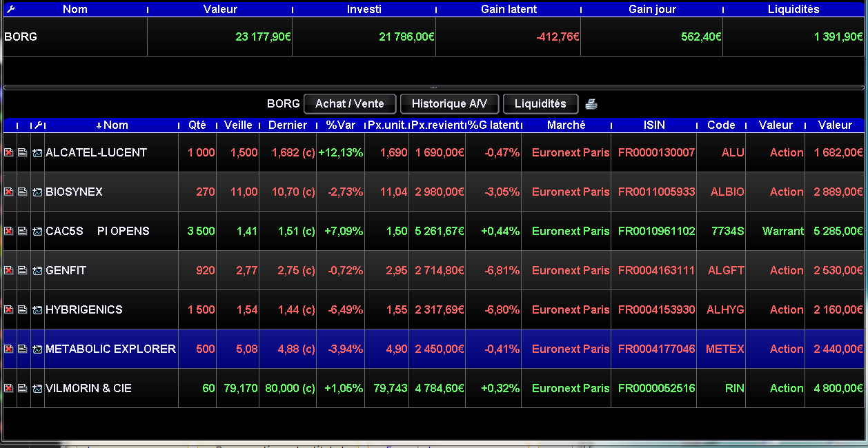
Task: Open the chart icon for VILMORIN & CIE
Action: point(37,388)
